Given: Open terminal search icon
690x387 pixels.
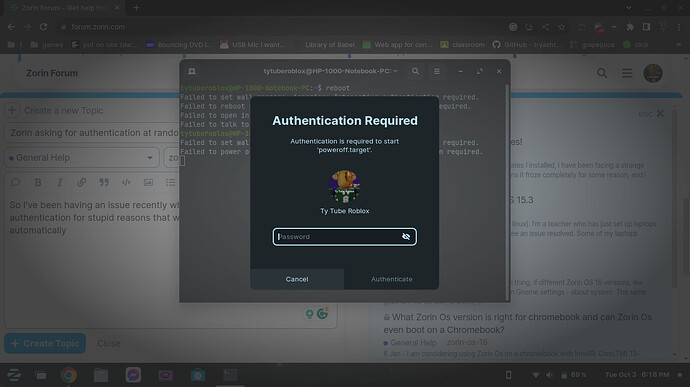Looking at the screenshot, I should pos(415,71).
